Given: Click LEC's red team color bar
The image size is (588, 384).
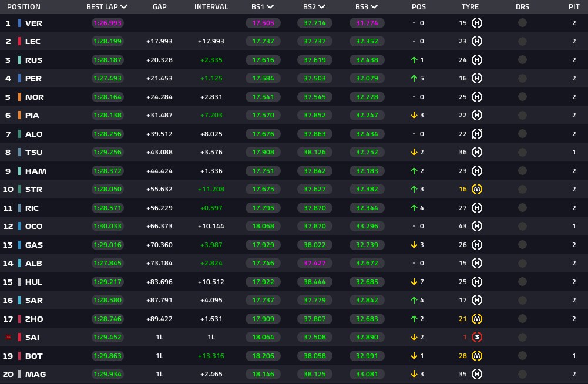Looking at the screenshot, I should tap(19, 41).
